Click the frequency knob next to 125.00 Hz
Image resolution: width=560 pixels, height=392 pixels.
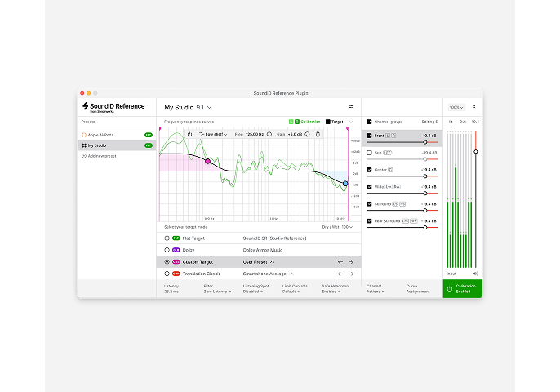click(x=269, y=135)
